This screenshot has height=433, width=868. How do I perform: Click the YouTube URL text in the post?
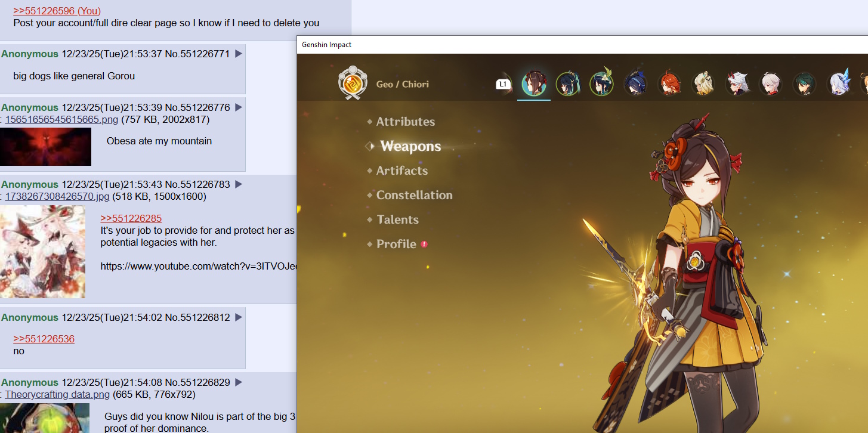pos(199,266)
